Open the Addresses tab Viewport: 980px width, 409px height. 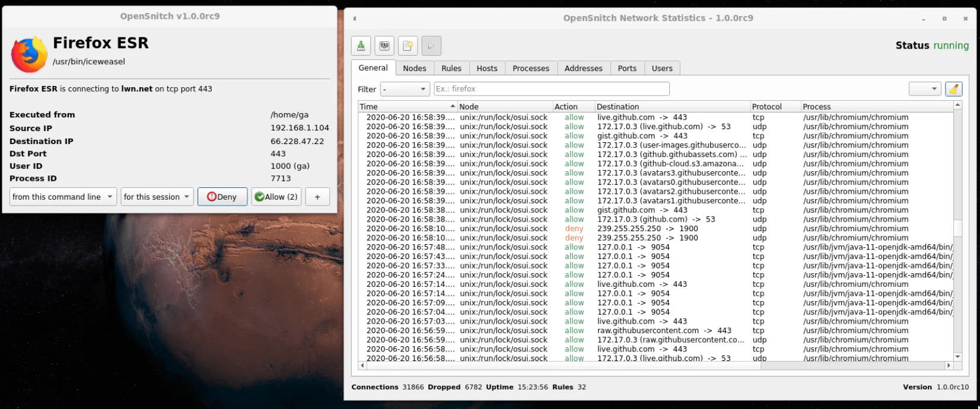pyautogui.click(x=584, y=68)
